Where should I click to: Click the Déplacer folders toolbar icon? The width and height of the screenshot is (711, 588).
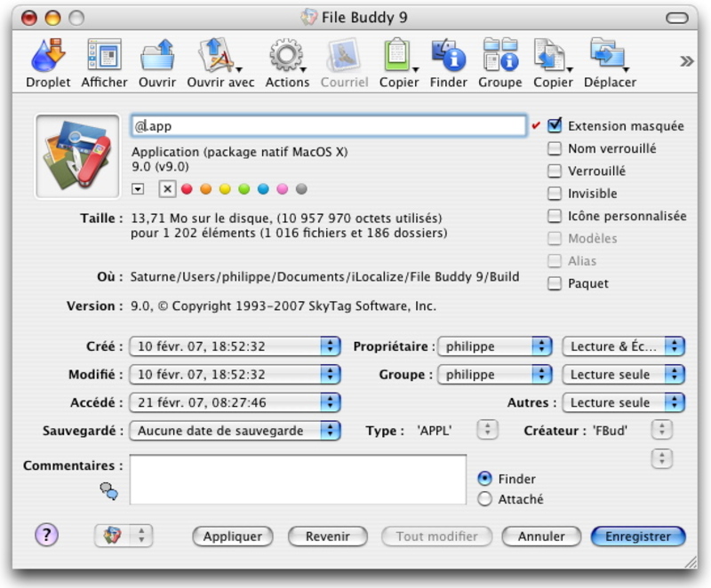tap(610, 55)
